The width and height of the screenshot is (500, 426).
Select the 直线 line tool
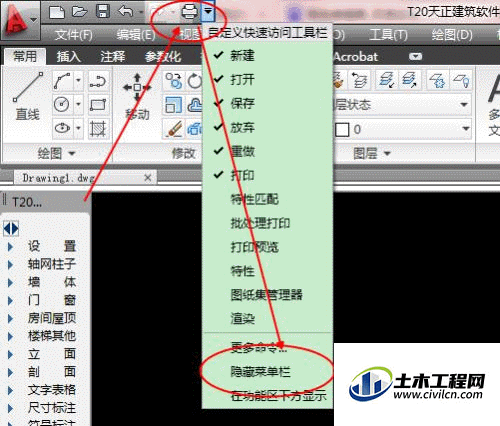pos(28,97)
